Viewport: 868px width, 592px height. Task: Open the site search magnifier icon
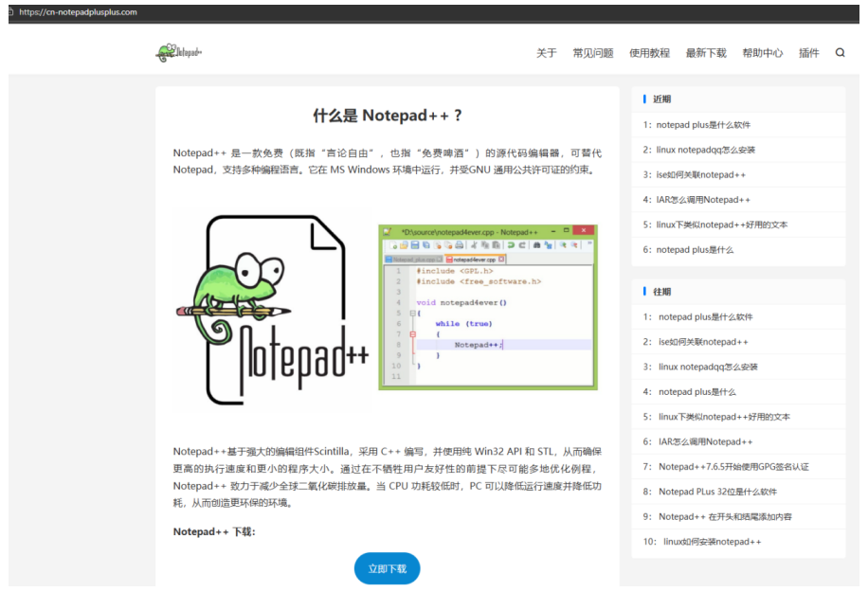point(840,53)
